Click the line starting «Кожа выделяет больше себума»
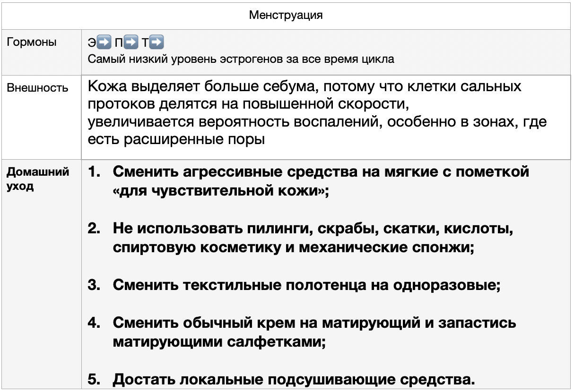Viewport: 574px width, 392px height. point(305,86)
